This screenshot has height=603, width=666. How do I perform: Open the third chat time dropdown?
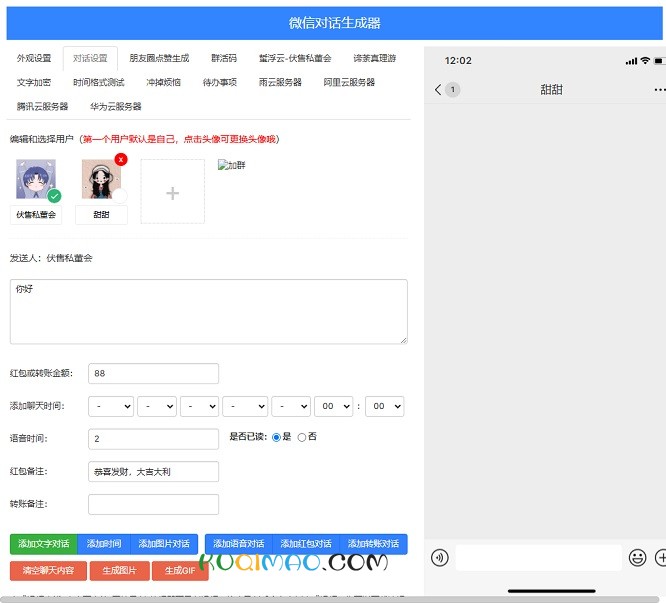click(x=200, y=406)
